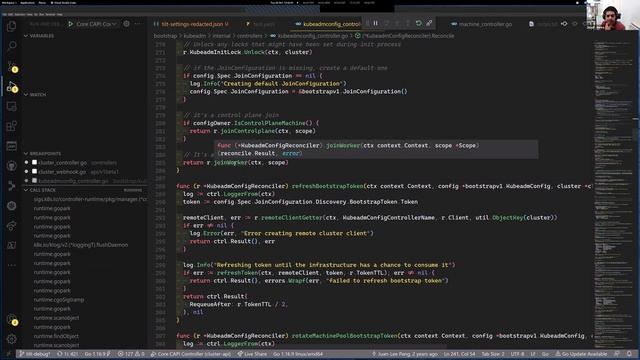
Task: Toggle cluster_controller.go breakpoint checkbox
Action: point(35,162)
